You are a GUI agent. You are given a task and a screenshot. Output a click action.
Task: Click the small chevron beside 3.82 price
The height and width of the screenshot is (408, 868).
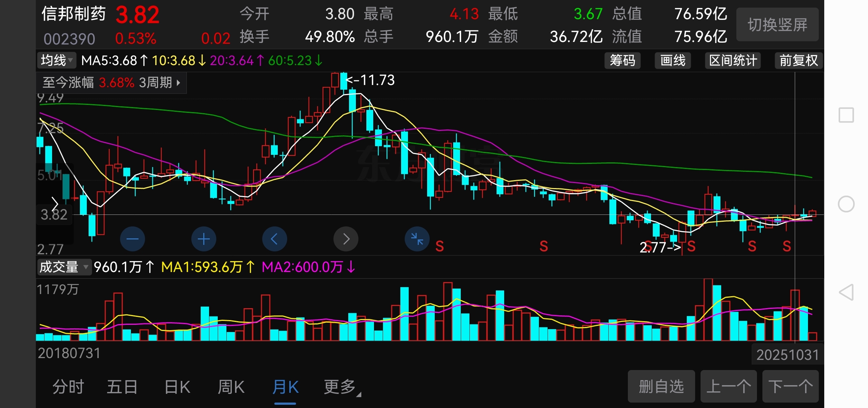[55, 204]
